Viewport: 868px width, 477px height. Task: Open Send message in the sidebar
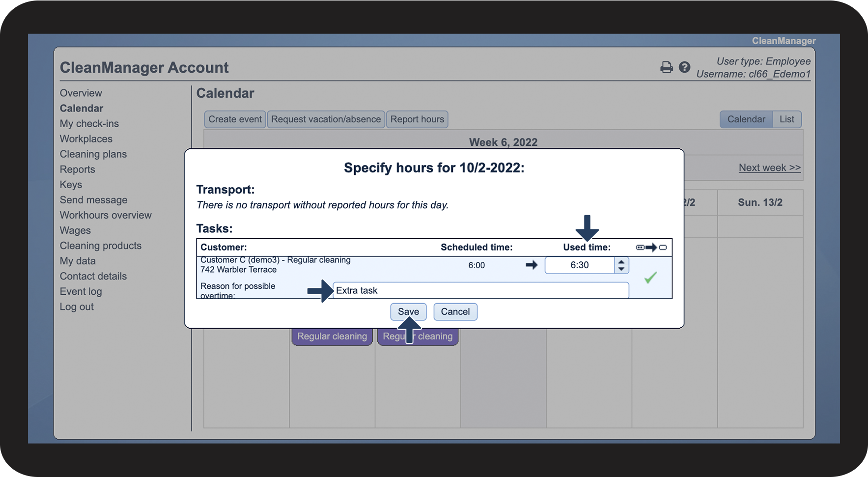[94, 199]
